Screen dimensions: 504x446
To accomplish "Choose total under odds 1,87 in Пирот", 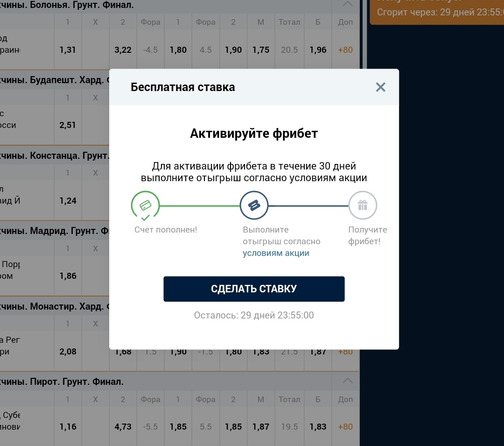I will coord(261,426).
